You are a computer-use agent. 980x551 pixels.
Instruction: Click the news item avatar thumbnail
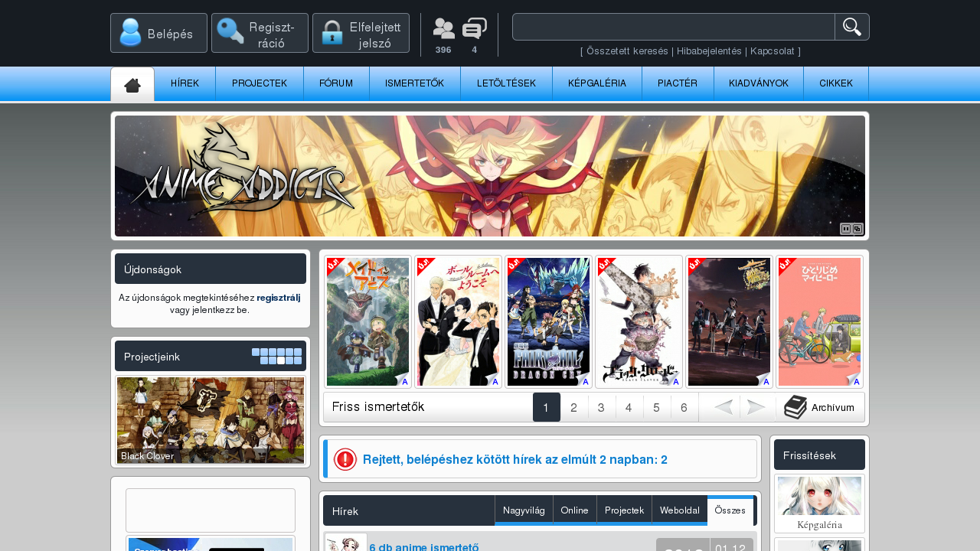point(345,543)
